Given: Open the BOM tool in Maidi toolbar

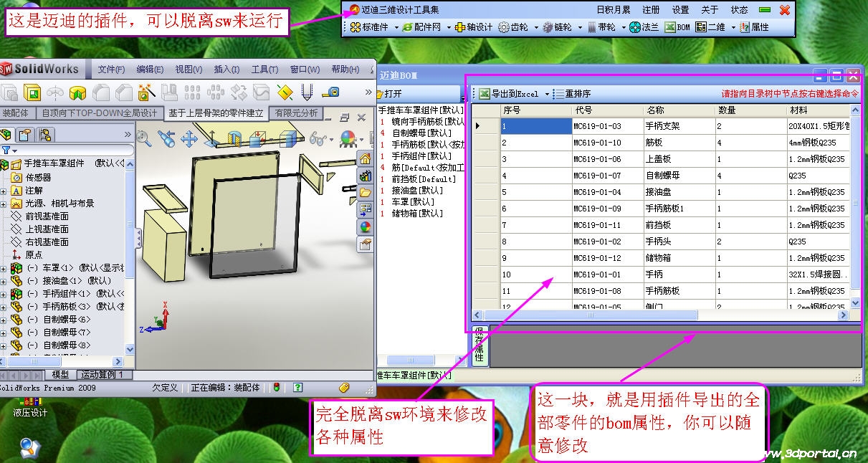Looking at the screenshot, I should (677, 27).
